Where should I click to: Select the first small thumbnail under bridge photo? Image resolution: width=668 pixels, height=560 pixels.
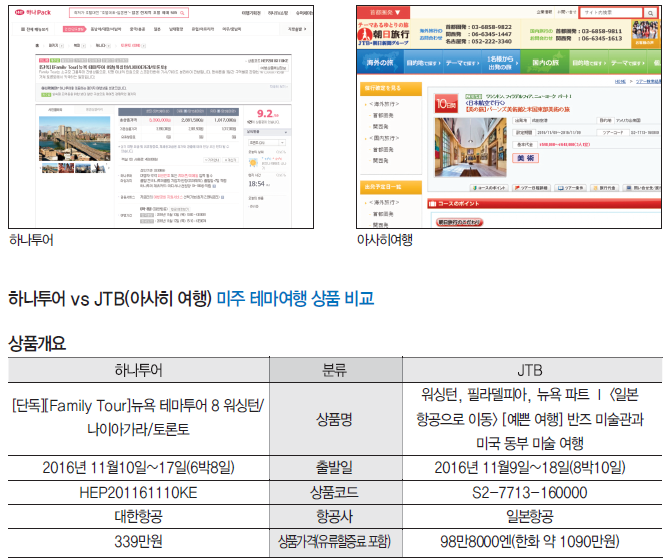point(49,168)
